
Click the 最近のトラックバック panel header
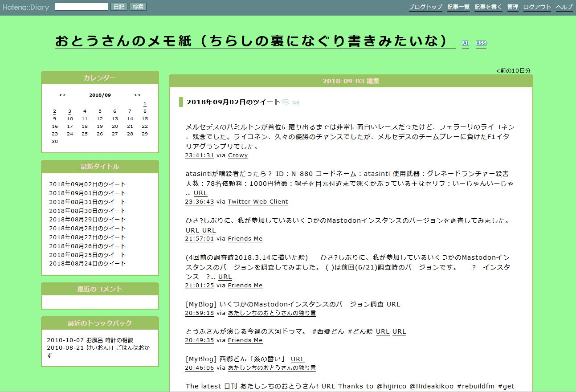pos(100,323)
